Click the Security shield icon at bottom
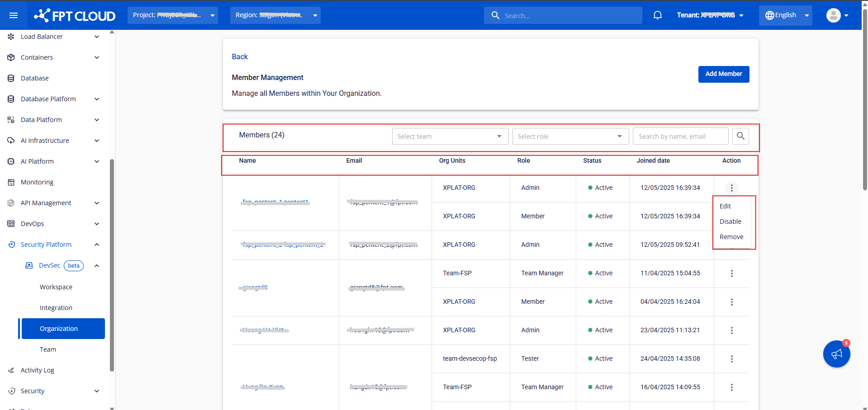This screenshot has width=868, height=410. pos(12,391)
